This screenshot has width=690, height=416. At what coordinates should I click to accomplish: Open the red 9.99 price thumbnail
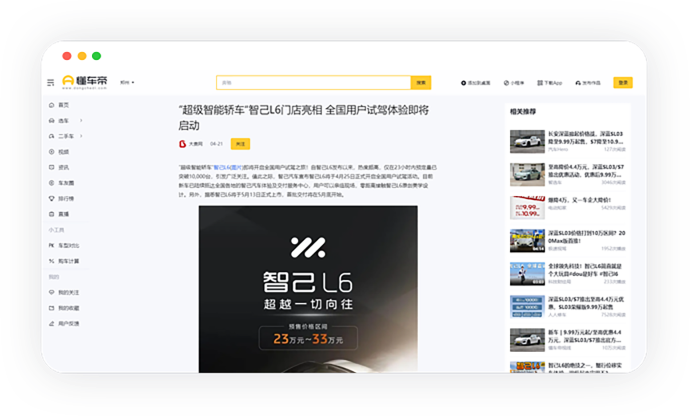click(x=527, y=207)
